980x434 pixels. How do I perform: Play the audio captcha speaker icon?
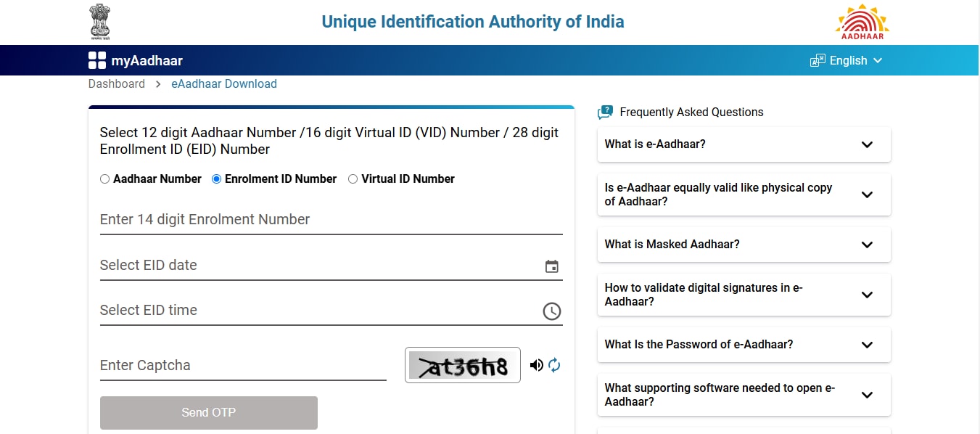[x=536, y=365]
